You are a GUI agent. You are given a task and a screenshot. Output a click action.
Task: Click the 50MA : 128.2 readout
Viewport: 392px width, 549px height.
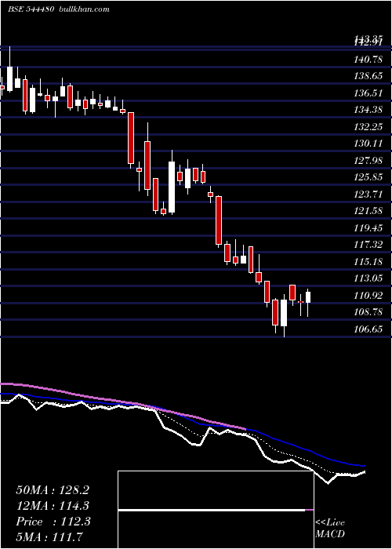[x=53, y=490]
